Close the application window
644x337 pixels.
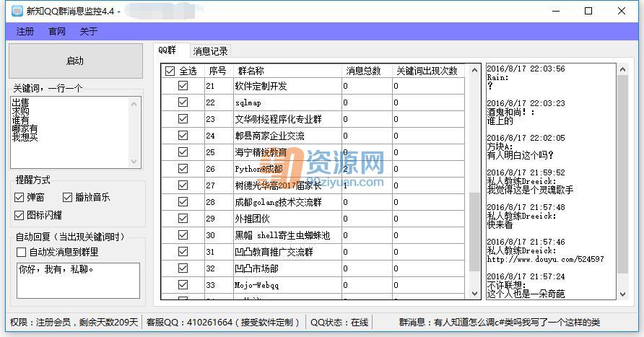pos(622,11)
